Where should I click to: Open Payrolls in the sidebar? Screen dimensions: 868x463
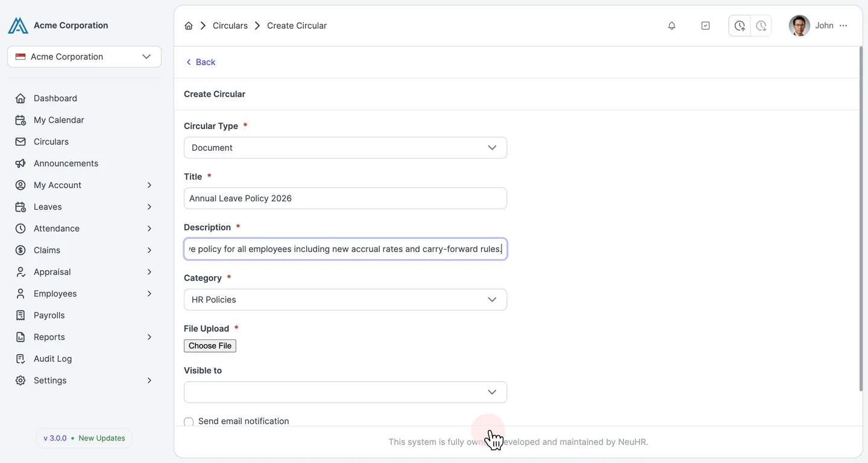84,315
